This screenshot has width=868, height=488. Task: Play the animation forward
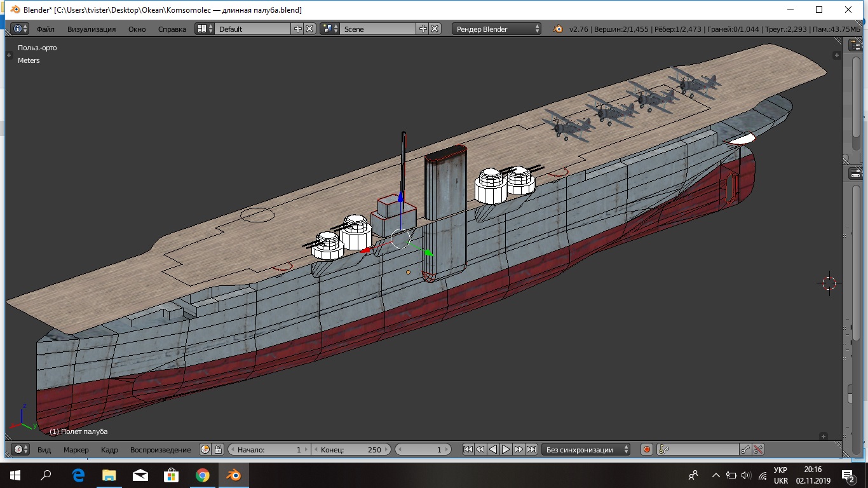pyautogui.click(x=506, y=449)
